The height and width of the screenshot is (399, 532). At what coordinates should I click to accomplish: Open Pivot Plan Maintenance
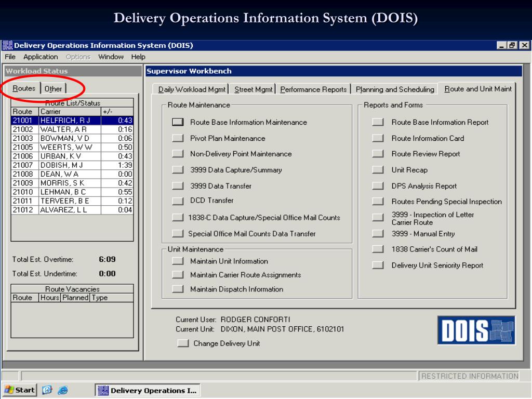(178, 138)
